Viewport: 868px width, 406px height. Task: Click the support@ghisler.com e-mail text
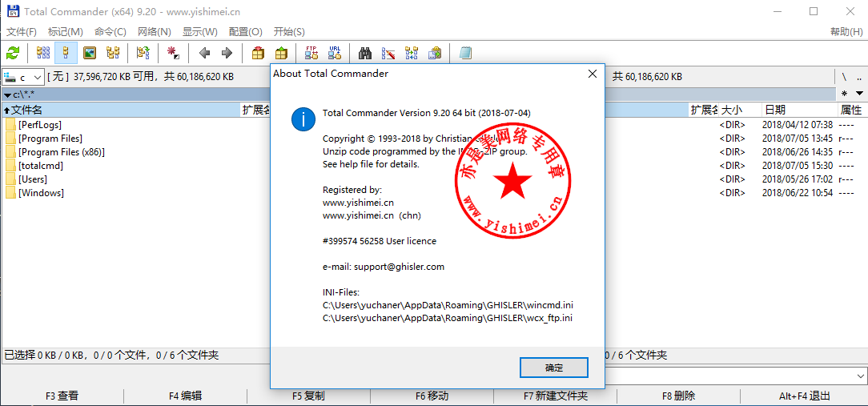tap(399, 267)
